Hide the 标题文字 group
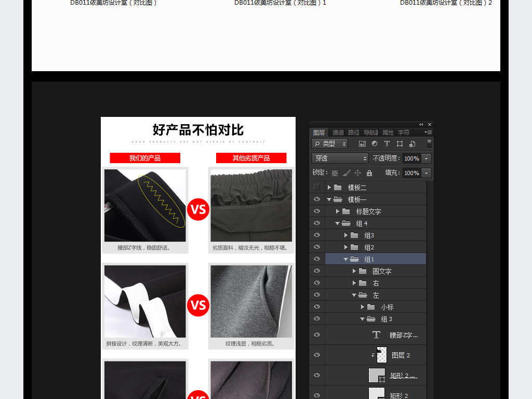This screenshot has height=399, width=532. tap(317, 211)
